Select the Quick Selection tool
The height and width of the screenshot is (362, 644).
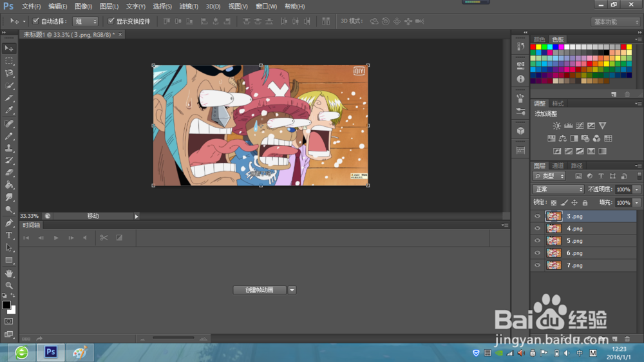(9, 86)
